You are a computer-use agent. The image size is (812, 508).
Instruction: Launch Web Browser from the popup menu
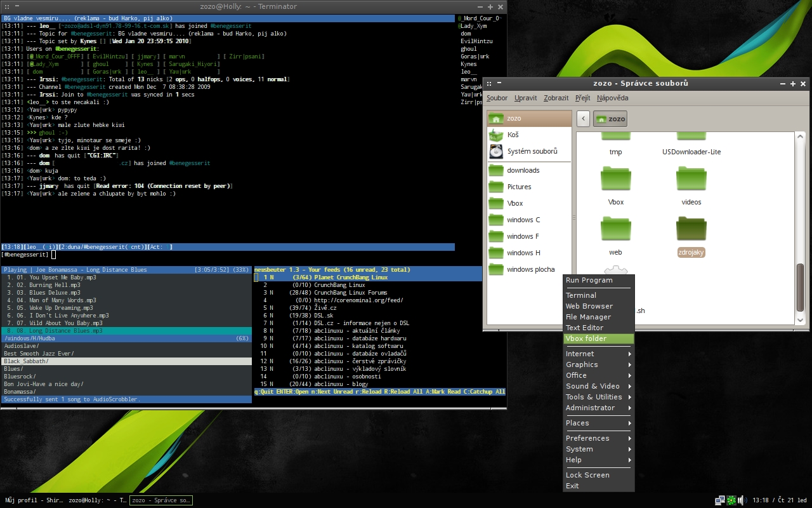click(x=599, y=306)
